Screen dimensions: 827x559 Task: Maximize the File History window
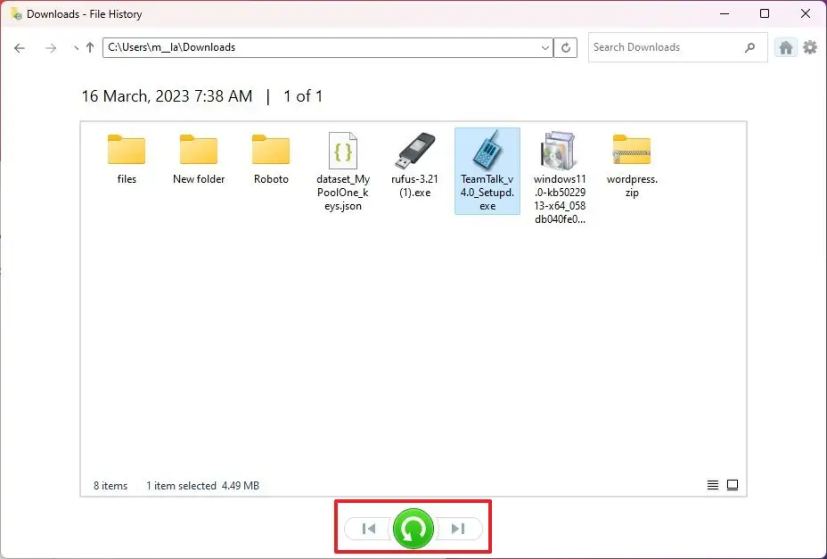click(x=764, y=14)
